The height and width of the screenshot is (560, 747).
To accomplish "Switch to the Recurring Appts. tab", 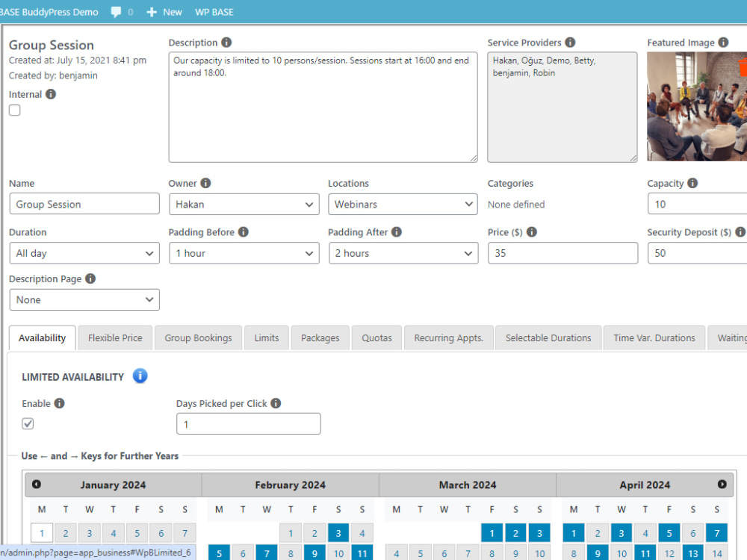I will pyautogui.click(x=448, y=338).
